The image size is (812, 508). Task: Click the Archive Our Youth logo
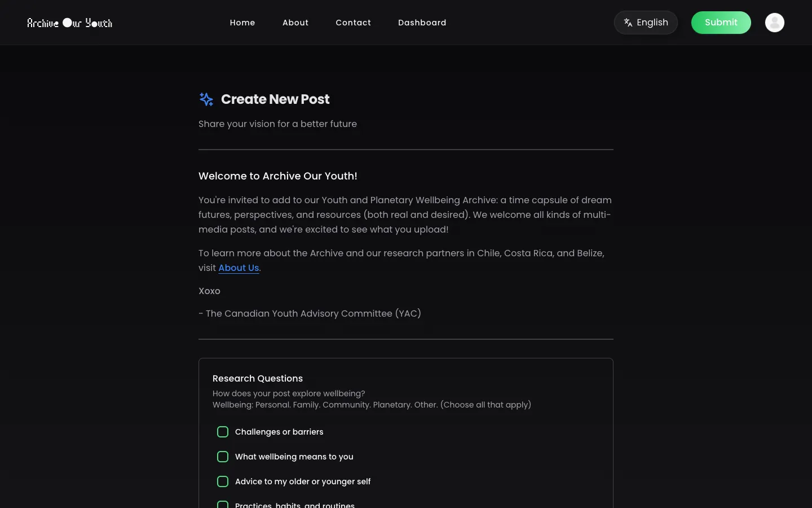click(70, 23)
